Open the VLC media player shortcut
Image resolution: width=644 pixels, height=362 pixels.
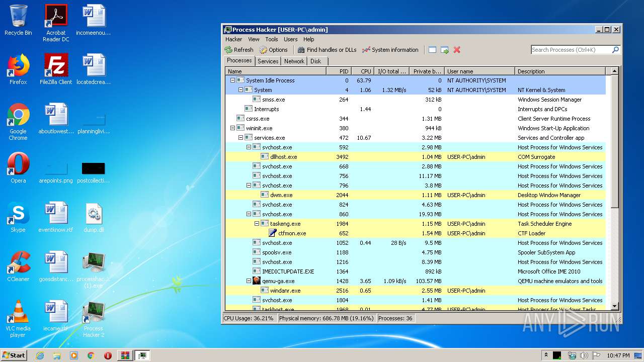[18, 319]
